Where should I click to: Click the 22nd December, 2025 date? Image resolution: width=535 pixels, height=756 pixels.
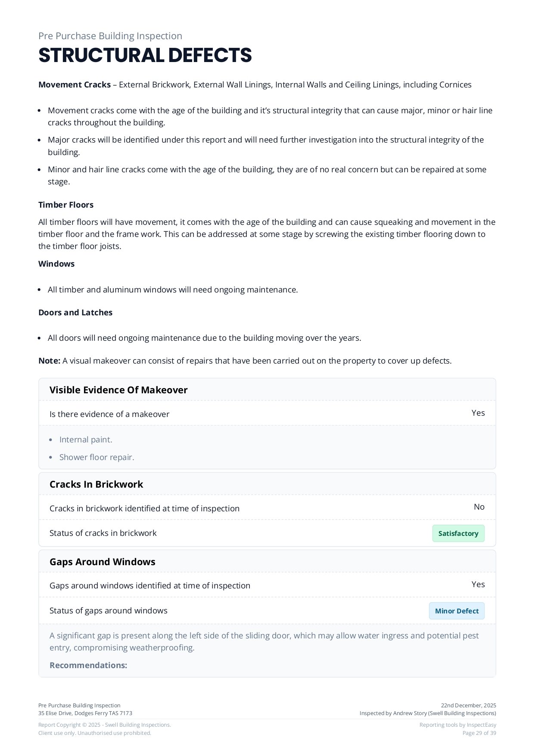pyautogui.click(x=468, y=706)
